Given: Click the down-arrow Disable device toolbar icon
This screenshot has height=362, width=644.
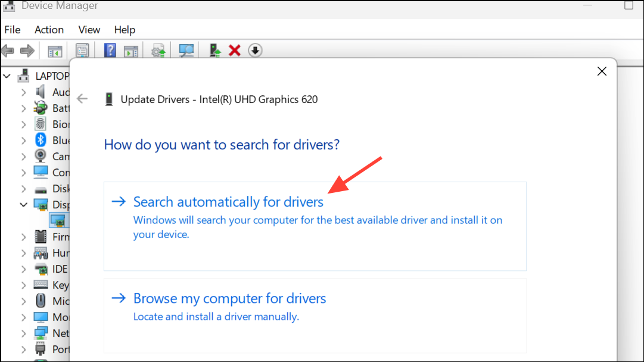Looking at the screenshot, I should (x=255, y=51).
